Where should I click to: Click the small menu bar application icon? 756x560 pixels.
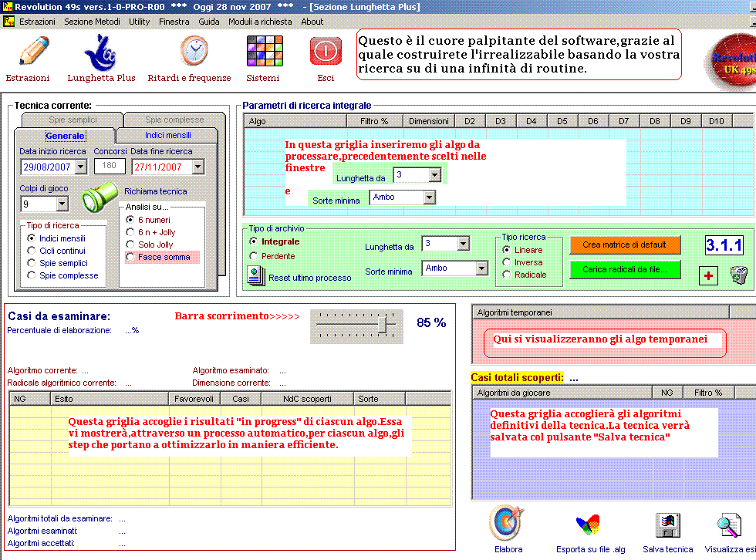8,22
